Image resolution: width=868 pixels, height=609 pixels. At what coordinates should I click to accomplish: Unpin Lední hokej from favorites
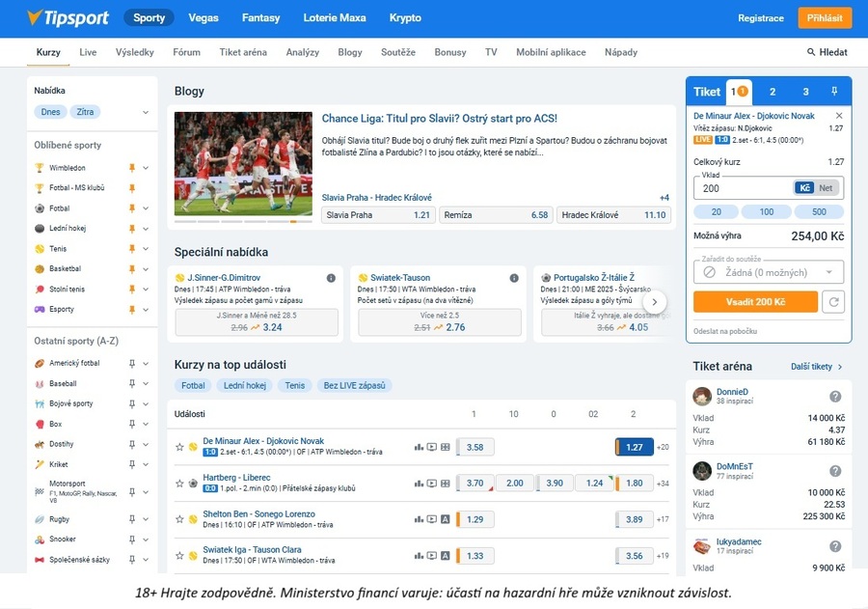132,229
